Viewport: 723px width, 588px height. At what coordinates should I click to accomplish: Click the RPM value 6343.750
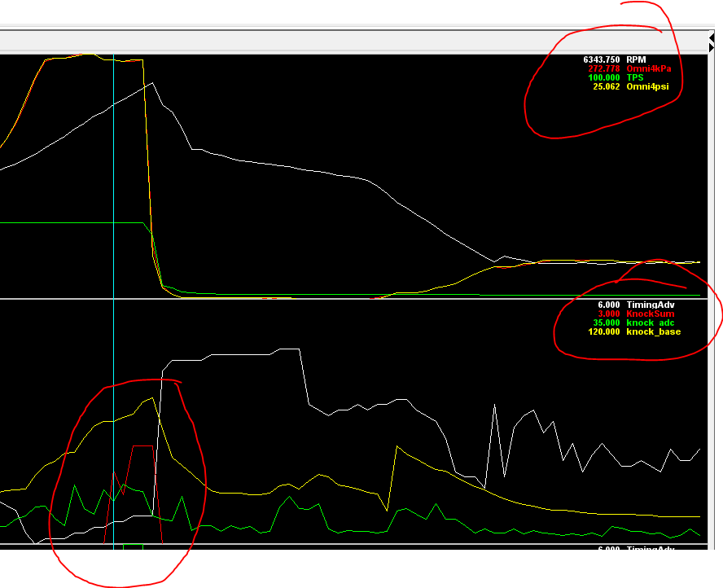[601, 59]
